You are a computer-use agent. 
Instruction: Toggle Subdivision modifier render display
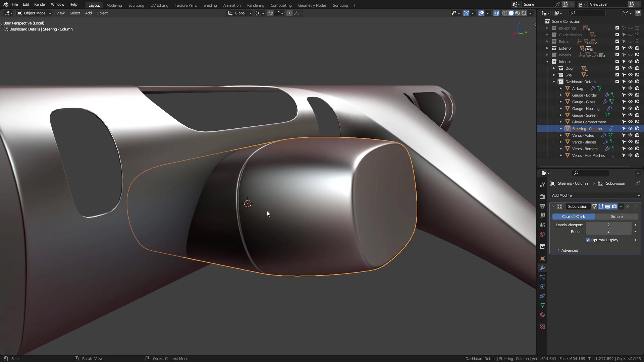click(x=614, y=206)
